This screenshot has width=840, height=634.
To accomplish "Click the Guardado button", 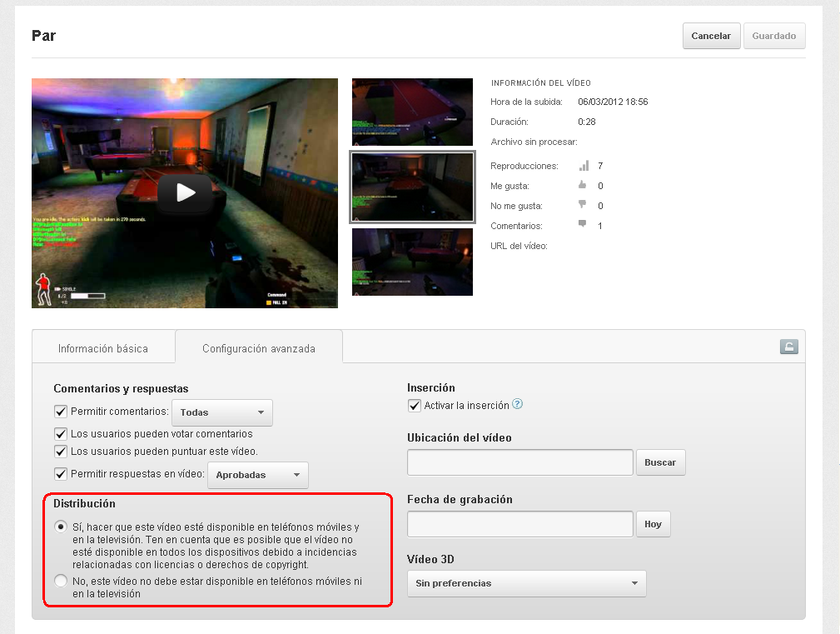I will click(774, 36).
